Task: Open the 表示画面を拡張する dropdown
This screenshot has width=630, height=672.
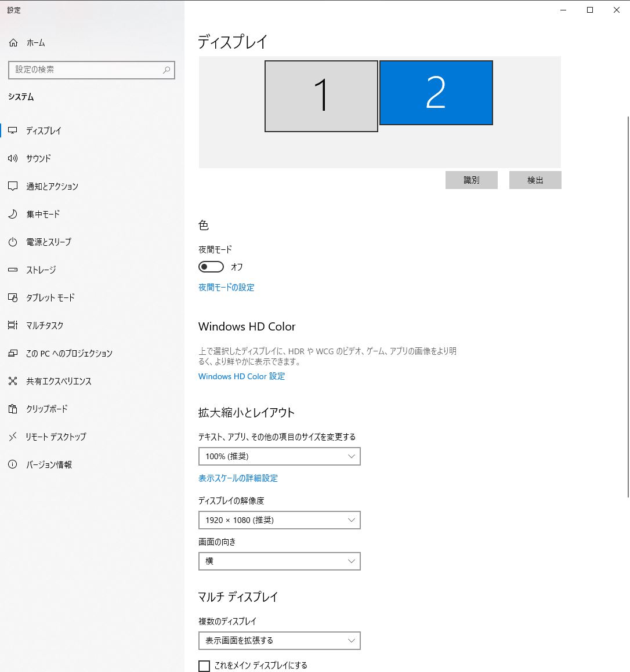Action: 279,641
